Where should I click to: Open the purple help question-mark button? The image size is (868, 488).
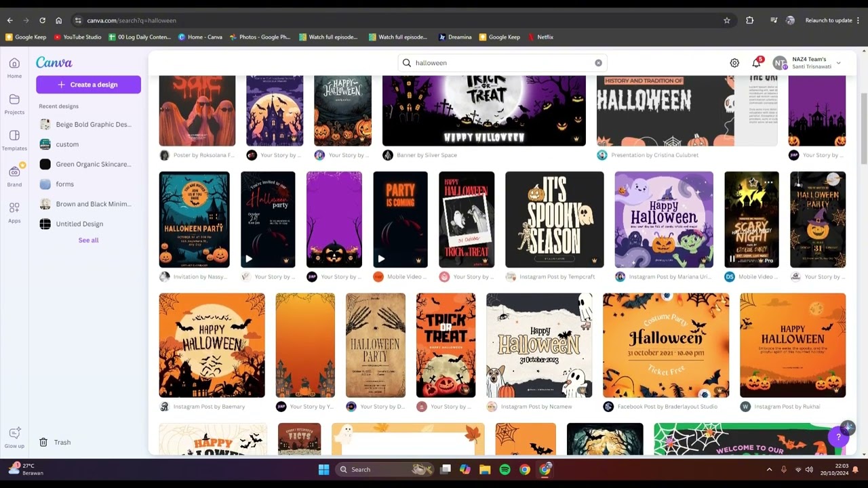pos(838,437)
